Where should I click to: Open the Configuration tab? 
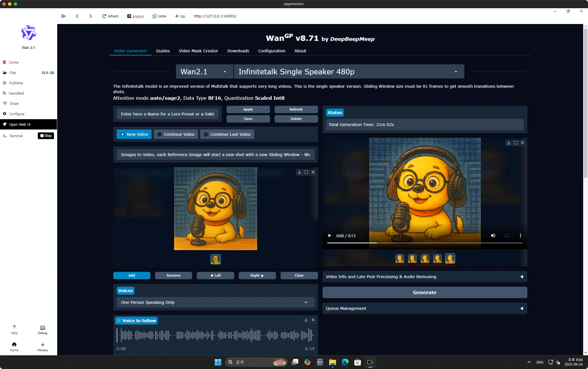pyautogui.click(x=272, y=51)
